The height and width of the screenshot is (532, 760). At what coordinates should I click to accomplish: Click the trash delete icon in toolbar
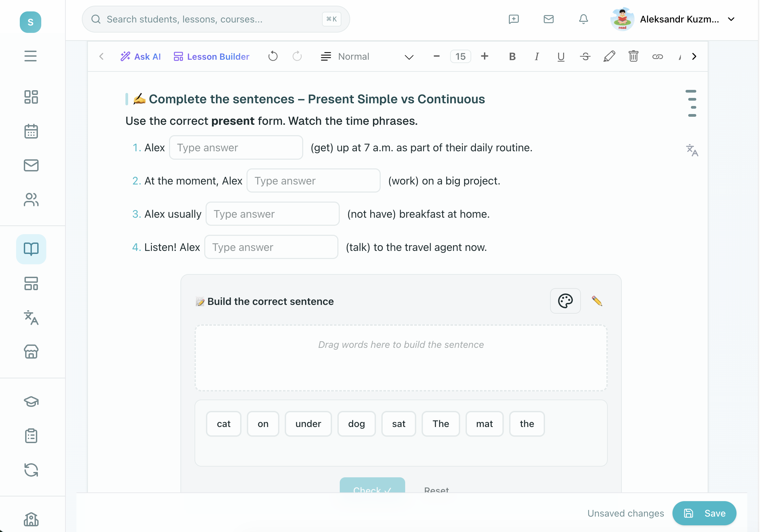(x=633, y=56)
